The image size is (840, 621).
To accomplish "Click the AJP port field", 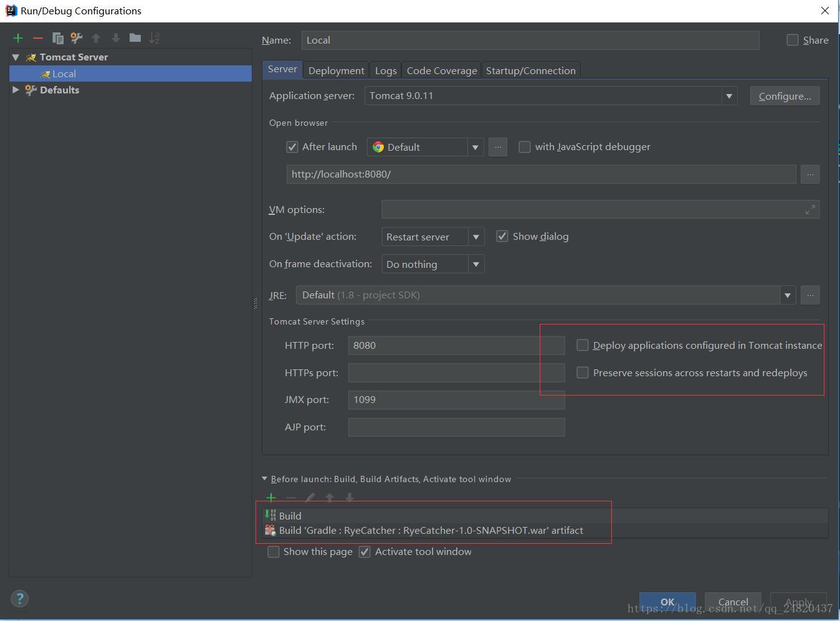I will [456, 427].
